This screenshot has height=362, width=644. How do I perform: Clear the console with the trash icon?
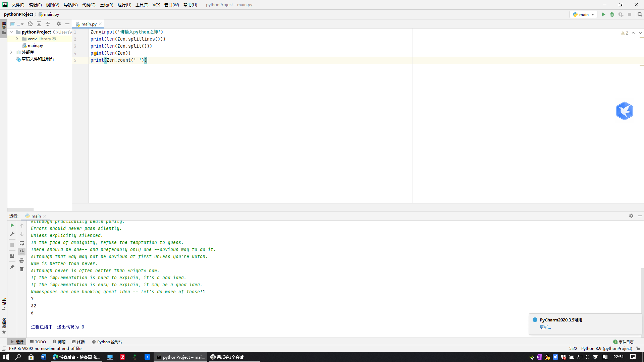click(x=22, y=269)
